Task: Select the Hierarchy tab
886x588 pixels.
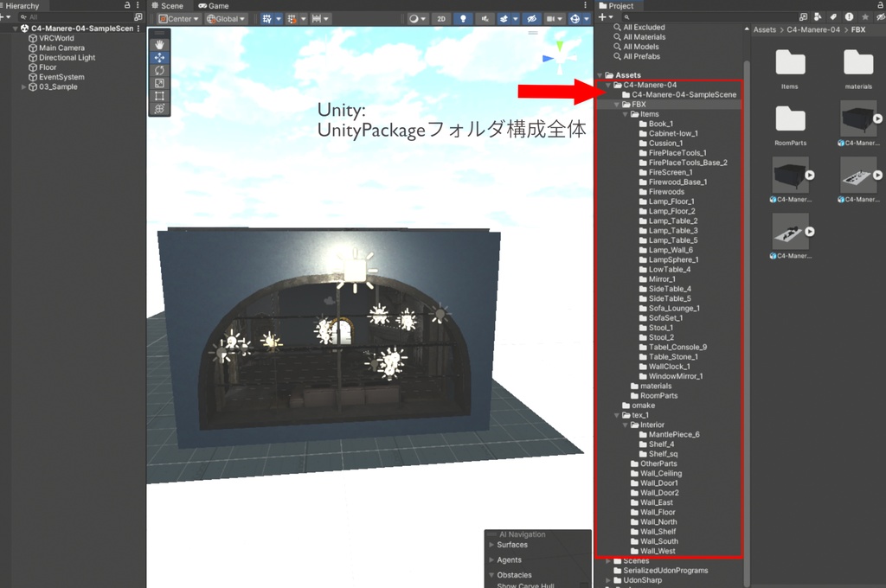Action: click(21, 6)
